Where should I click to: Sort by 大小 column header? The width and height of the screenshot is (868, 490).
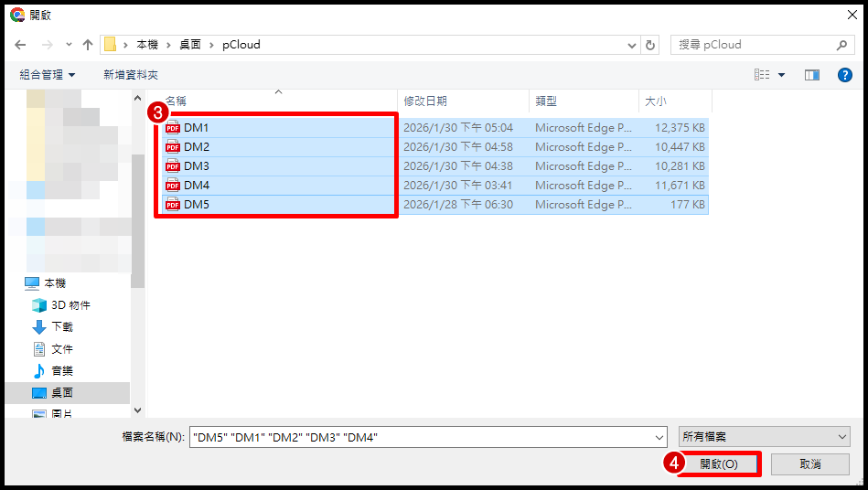coord(656,101)
